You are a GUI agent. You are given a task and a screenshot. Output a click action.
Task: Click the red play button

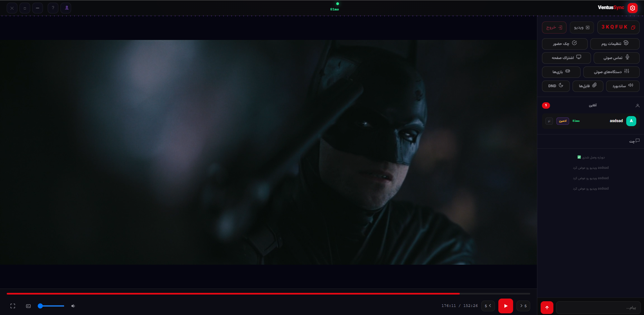pyautogui.click(x=505, y=306)
